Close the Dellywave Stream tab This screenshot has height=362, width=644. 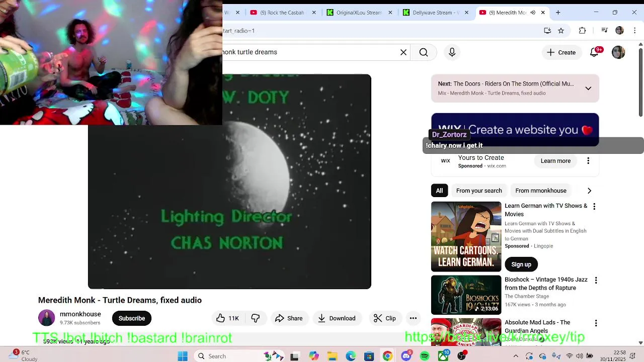pos(467,13)
